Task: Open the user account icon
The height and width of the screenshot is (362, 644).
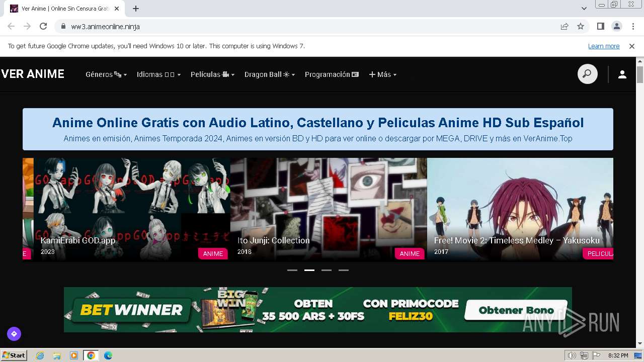Action: [622, 74]
